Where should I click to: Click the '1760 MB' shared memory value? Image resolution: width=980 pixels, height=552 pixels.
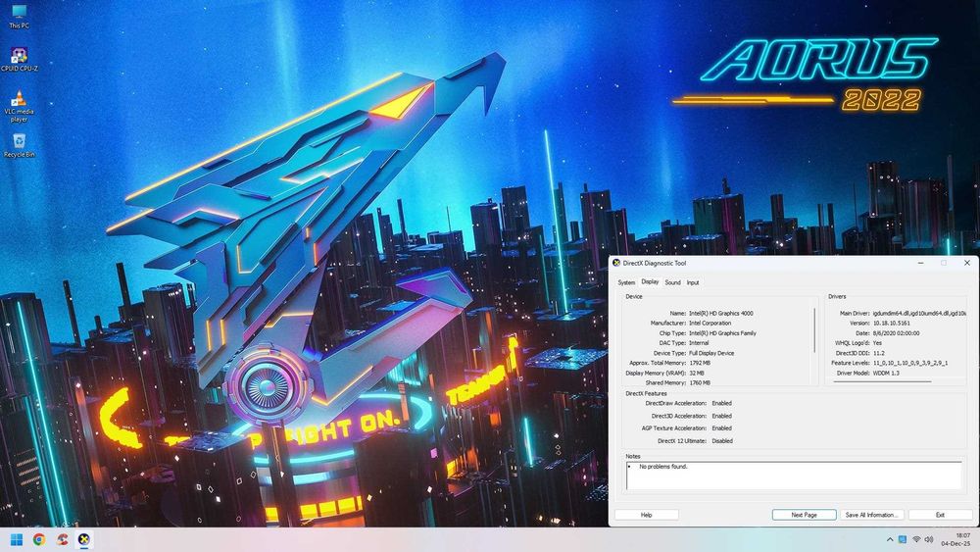700,382
